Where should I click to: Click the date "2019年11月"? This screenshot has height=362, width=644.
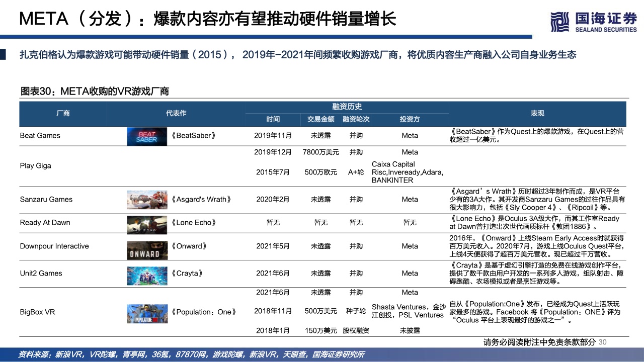pos(273,136)
